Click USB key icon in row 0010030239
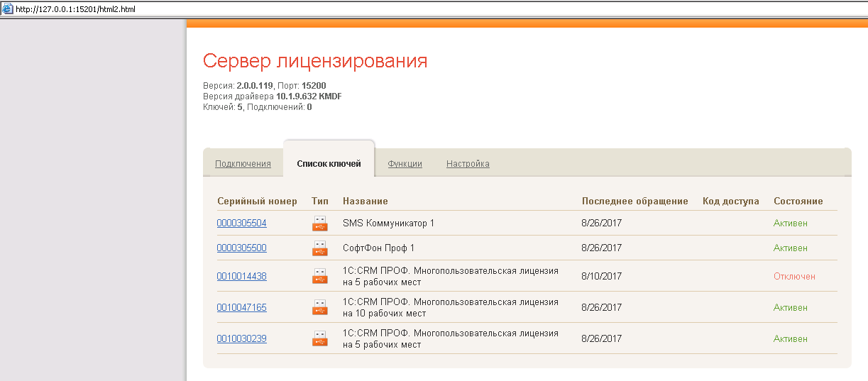 pos(320,339)
